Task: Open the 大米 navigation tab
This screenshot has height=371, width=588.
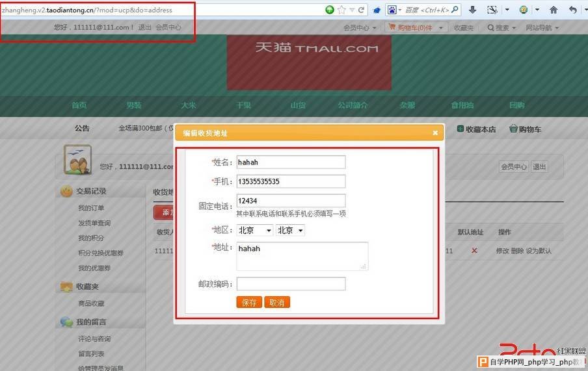Action: (x=189, y=105)
